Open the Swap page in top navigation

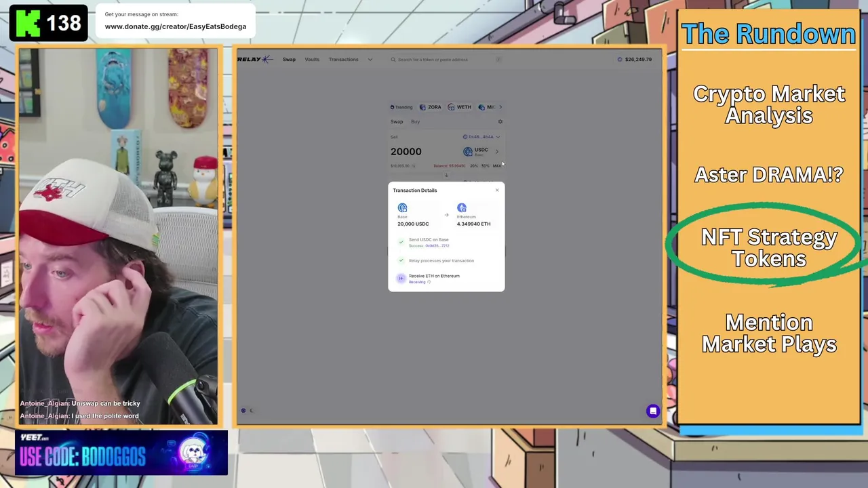(x=289, y=60)
